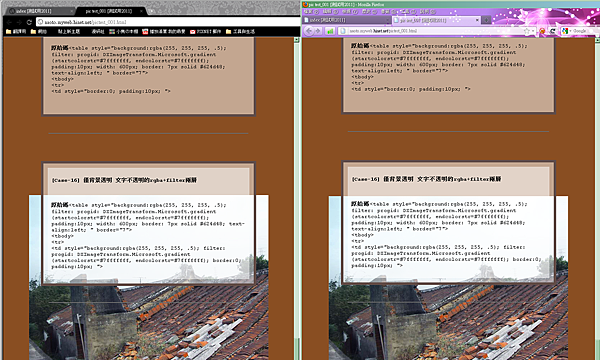Open a new tab in Firefox

[x=486, y=20]
